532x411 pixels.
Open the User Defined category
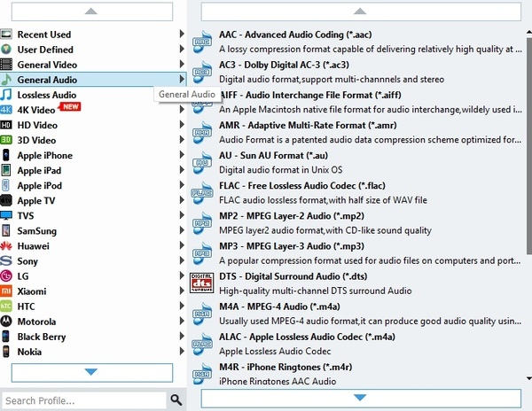(x=45, y=50)
